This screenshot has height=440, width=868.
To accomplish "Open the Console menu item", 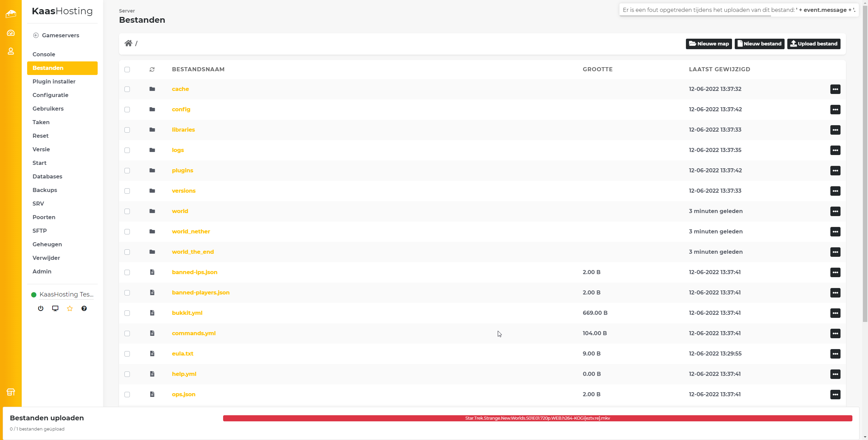I will click(x=44, y=54).
